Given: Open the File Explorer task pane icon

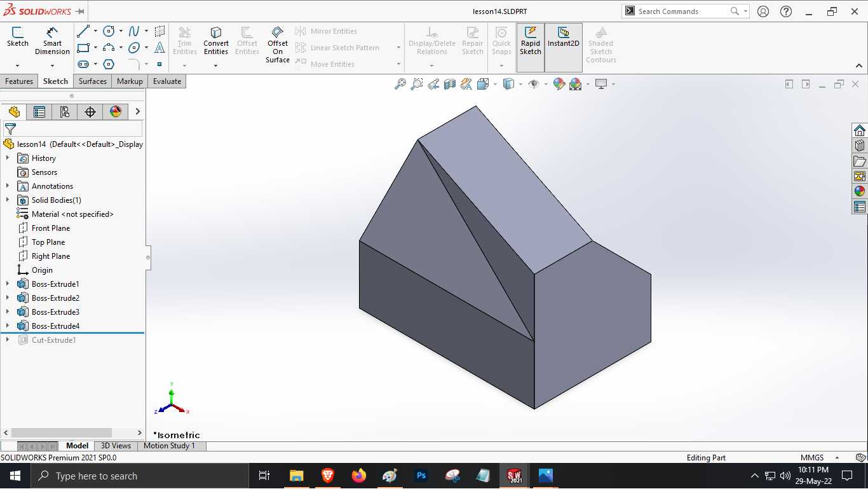Looking at the screenshot, I should [x=860, y=161].
